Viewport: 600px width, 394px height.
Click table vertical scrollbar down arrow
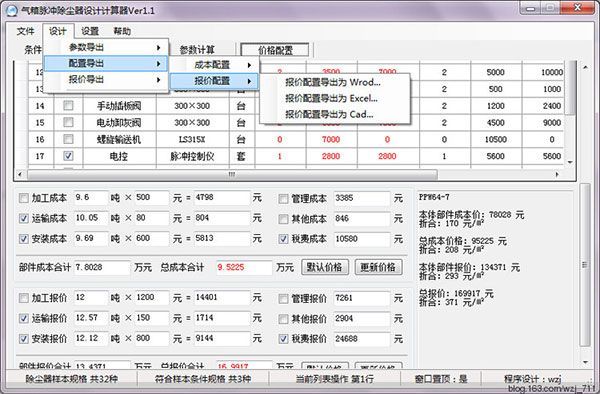[x=570, y=162]
